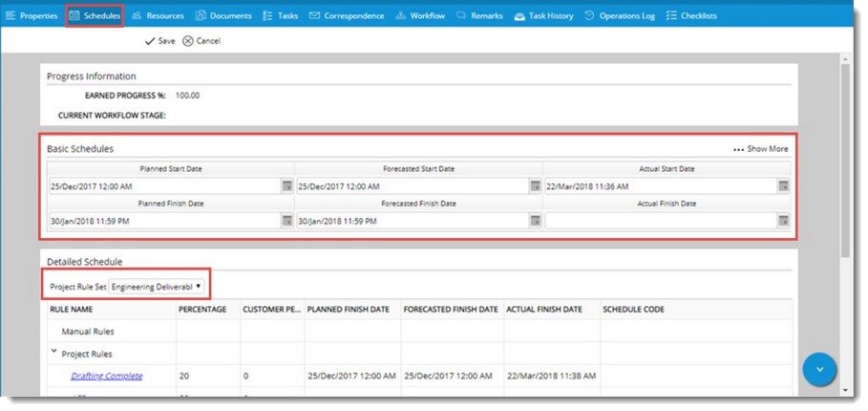
Task: Open calendar picker for Actual Finish Date
Action: pos(782,221)
